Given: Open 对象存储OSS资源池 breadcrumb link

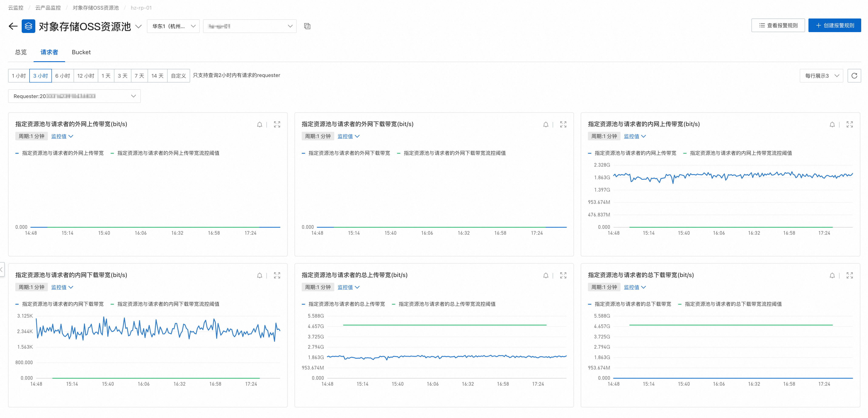Looking at the screenshot, I should (96, 8).
